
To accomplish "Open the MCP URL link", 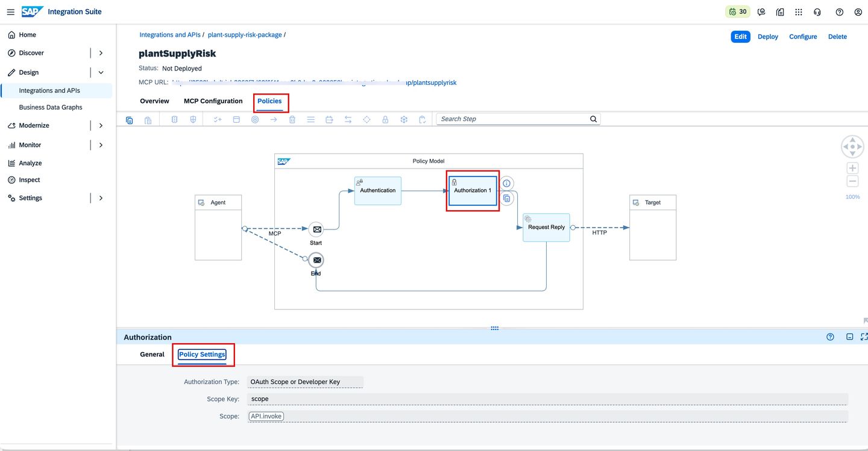I will tap(314, 82).
